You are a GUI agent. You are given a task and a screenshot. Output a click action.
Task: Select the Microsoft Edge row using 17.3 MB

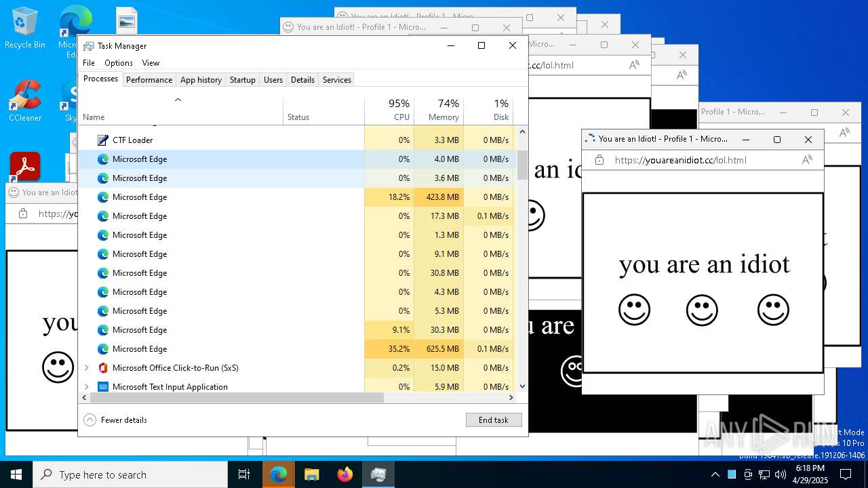click(x=298, y=216)
